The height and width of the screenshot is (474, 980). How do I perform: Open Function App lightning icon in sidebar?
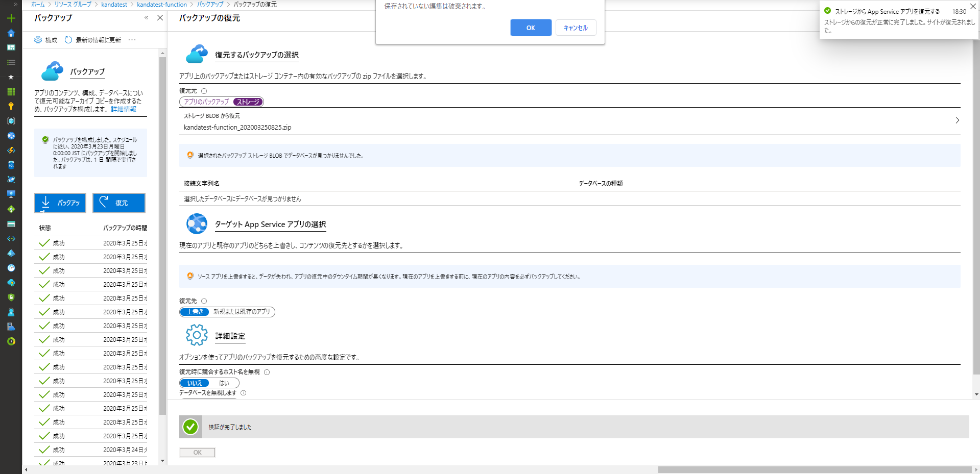click(11, 151)
